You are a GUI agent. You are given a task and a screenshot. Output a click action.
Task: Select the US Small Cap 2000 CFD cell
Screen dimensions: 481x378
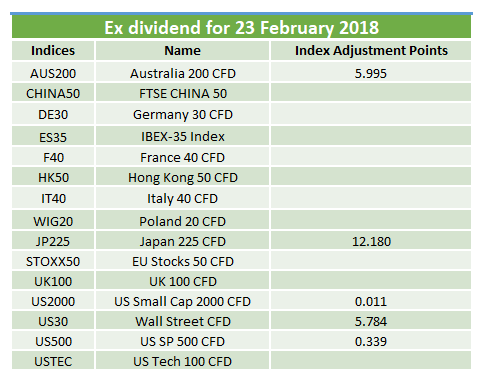coord(182,301)
